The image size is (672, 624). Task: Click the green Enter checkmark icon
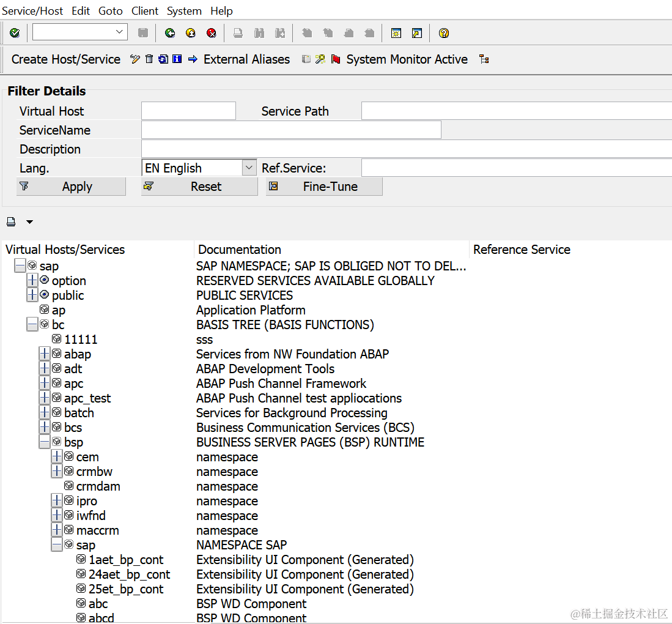coord(15,33)
